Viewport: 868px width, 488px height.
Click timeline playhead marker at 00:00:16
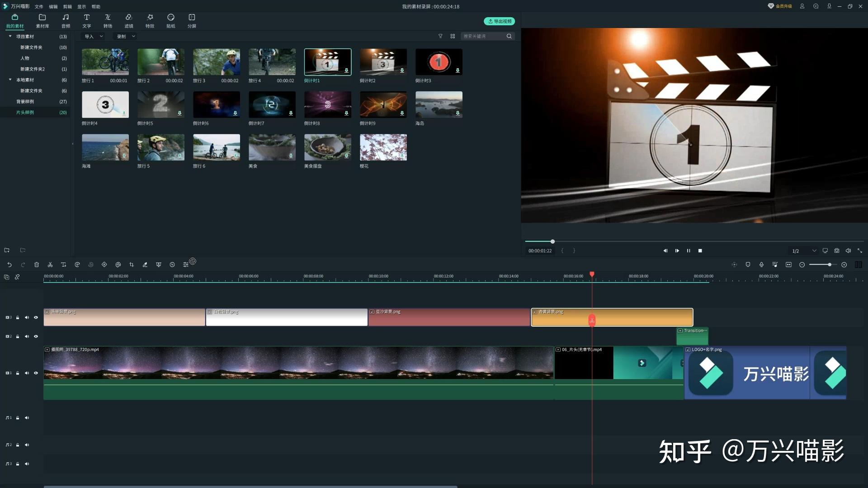(x=591, y=275)
